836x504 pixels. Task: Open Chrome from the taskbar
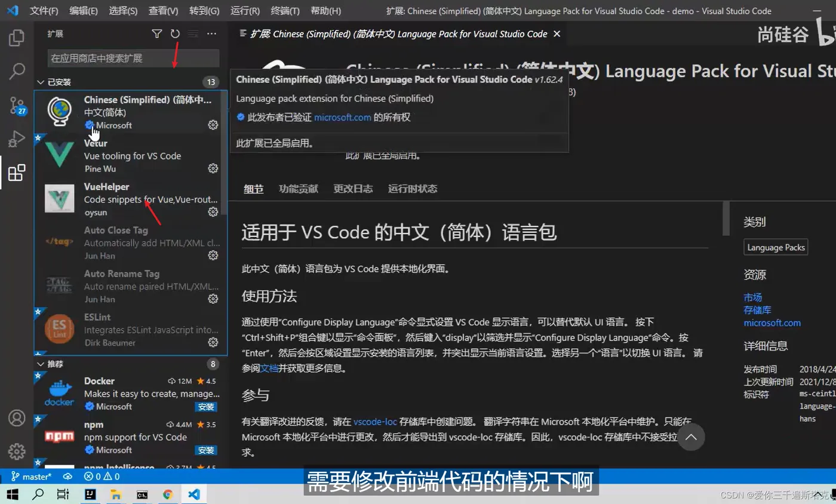[x=168, y=494]
